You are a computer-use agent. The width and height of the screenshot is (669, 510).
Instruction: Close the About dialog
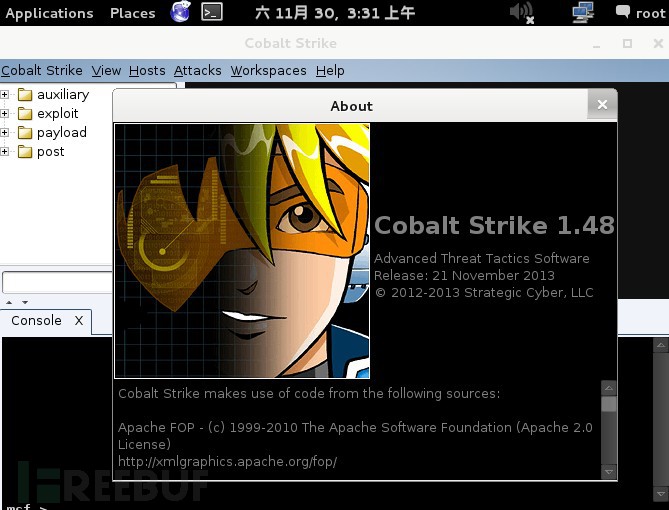coord(602,104)
